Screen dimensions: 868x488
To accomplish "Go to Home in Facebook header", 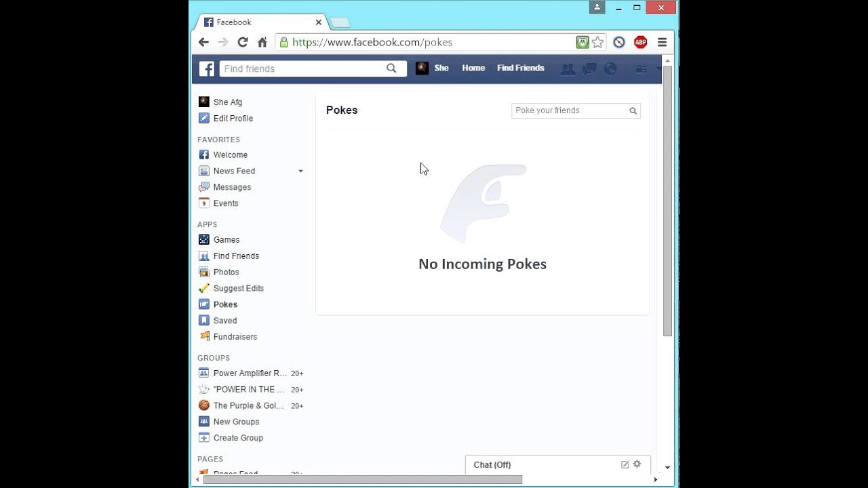I will [473, 68].
